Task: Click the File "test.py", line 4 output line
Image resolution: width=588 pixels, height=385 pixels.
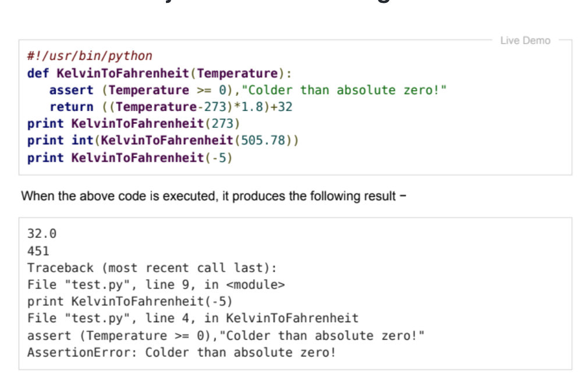Action: click(x=192, y=318)
